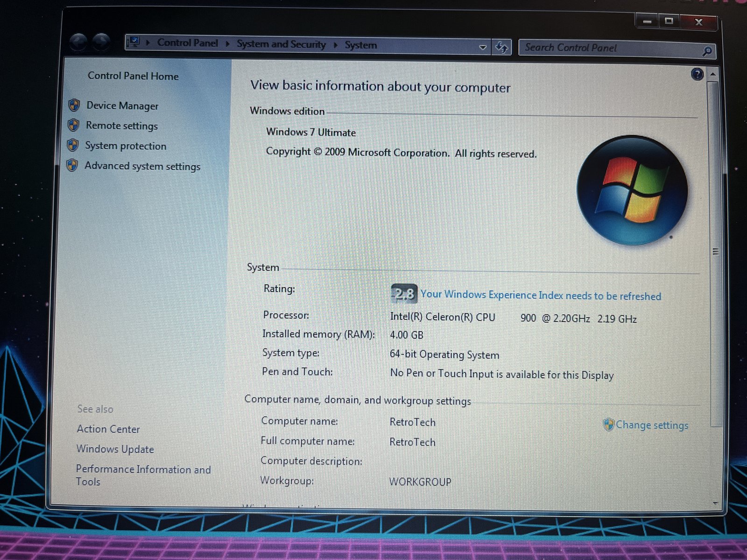Minimize the System window
The image size is (747, 560).
pos(647,21)
